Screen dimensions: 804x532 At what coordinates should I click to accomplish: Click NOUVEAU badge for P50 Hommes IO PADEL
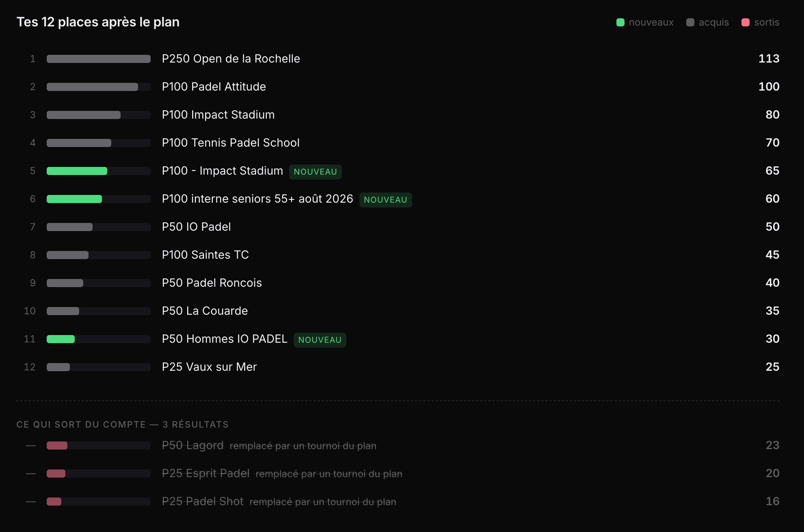[x=320, y=340]
